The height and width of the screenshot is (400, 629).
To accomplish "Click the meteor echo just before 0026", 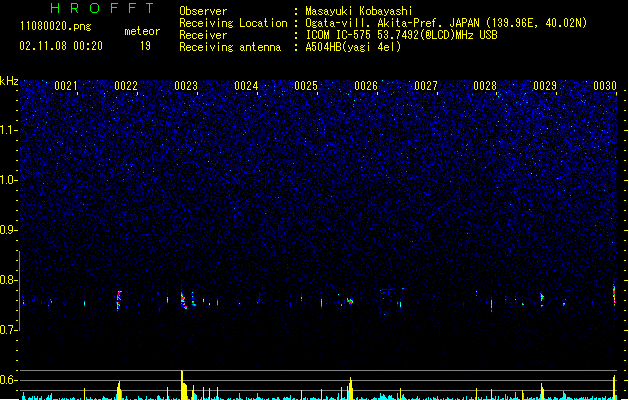I will point(350,301).
